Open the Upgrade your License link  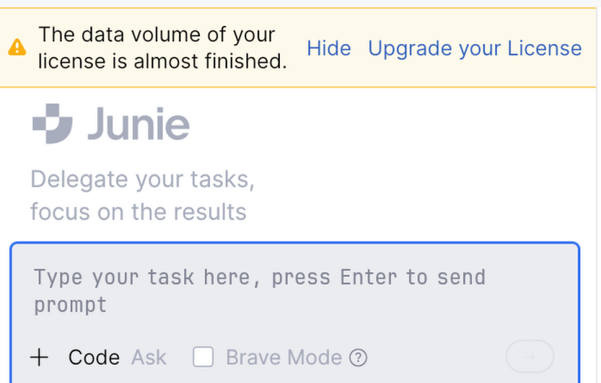pos(475,48)
